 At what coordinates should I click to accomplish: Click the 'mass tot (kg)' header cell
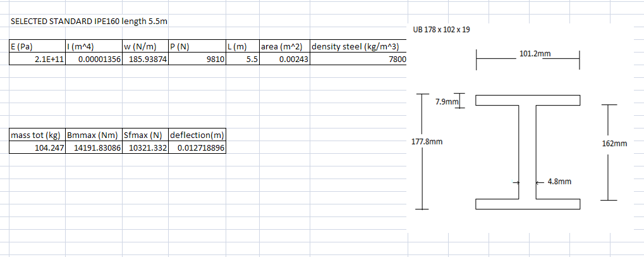click(37, 135)
